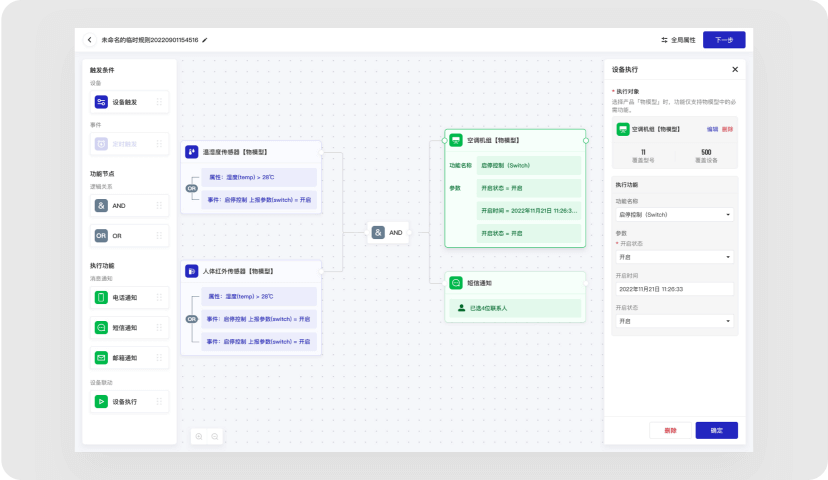
Task: Click the pencil icon to rename the rule
Action: [205, 40]
